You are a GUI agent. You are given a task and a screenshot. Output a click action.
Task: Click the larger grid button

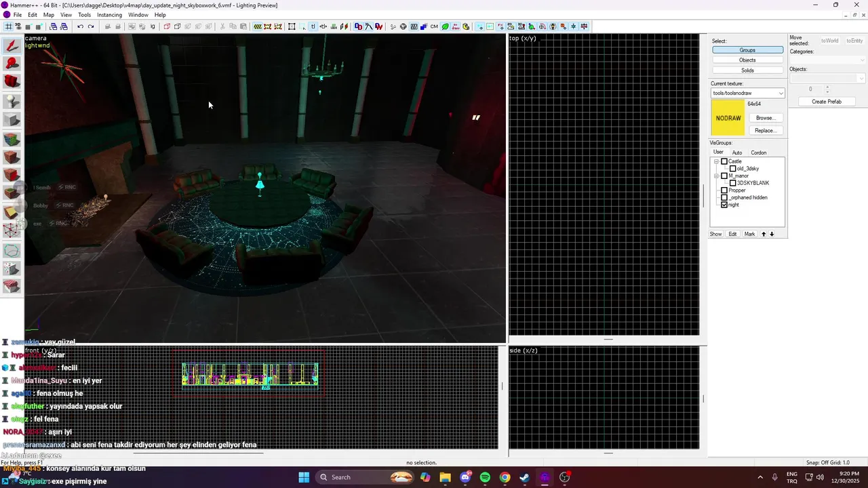coord(37,26)
